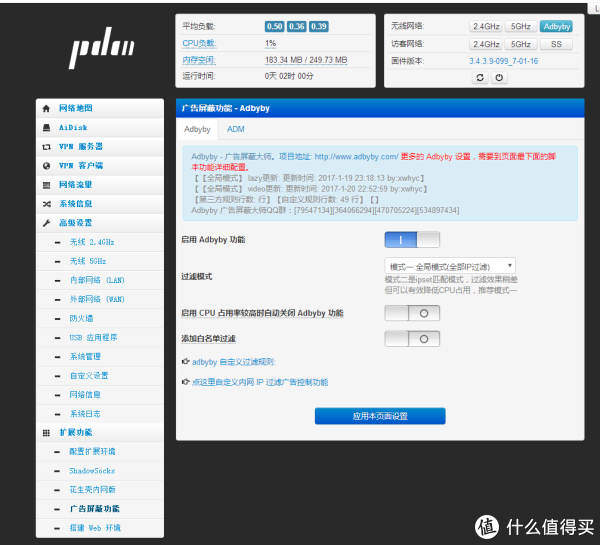The height and width of the screenshot is (545, 600).
Task: Switch to the ADM tab
Action: [235, 129]
